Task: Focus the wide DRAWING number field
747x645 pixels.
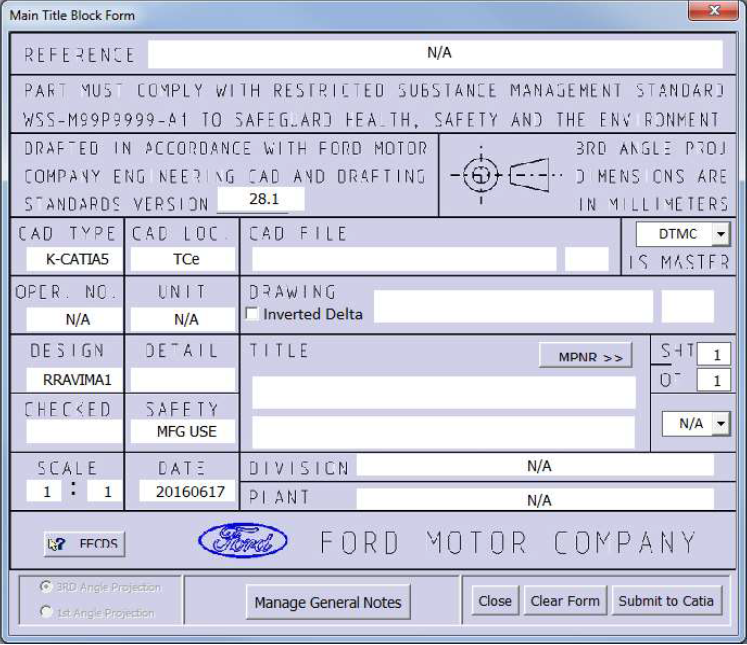Action: pyautogui.click(x=513, y=306)
